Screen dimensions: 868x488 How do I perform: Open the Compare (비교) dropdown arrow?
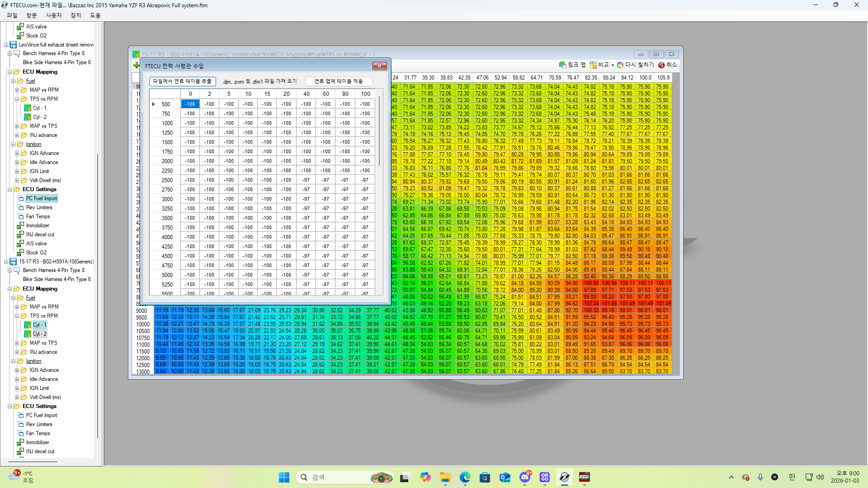point(613,66)
